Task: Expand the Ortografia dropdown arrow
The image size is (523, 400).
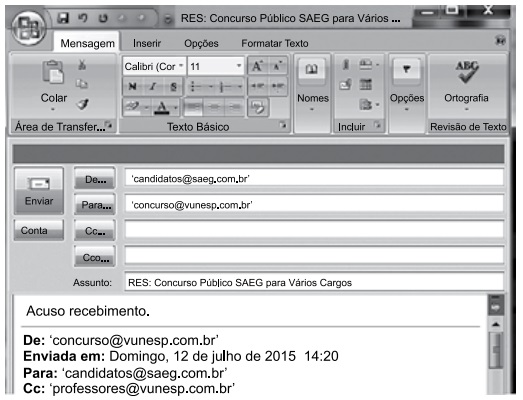Action: pos(467,109)
